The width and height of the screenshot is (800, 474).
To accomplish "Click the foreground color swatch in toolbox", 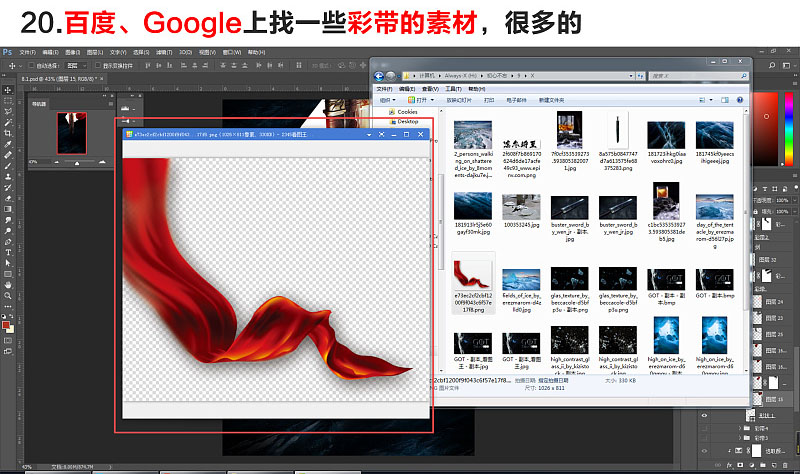I will (6, 325).
